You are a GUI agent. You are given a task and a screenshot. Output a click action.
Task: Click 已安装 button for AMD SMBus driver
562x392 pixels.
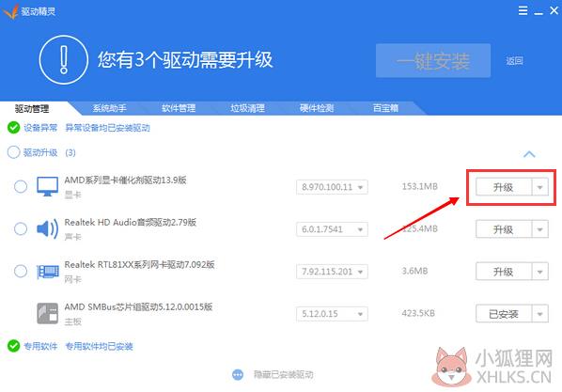504,314
